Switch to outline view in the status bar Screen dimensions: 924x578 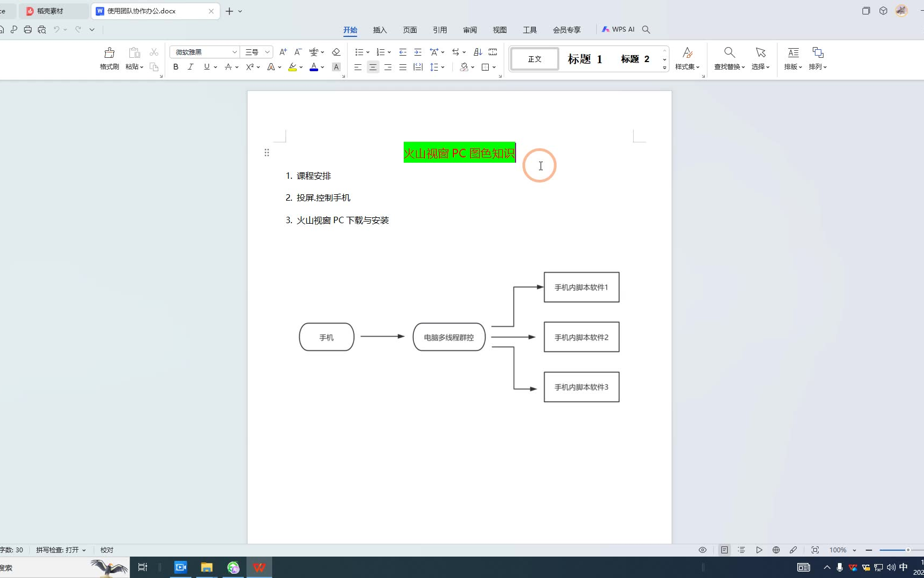point(741,550)
